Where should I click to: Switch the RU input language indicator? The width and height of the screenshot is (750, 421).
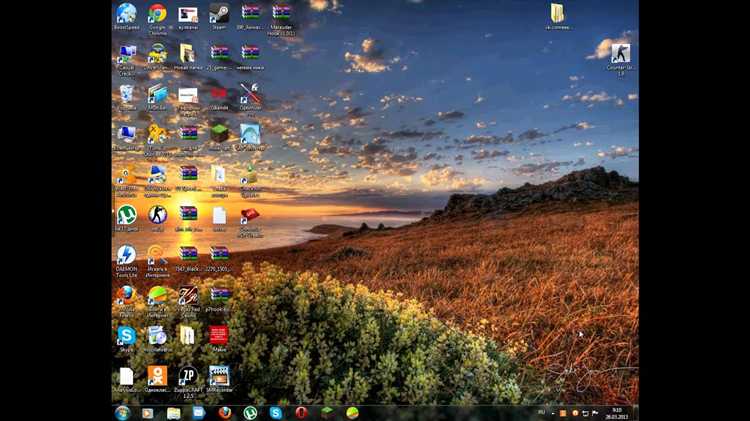541,412
